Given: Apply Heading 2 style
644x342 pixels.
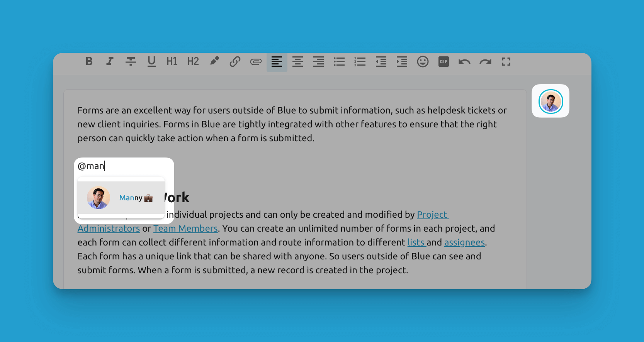Looking at the screenshot, I should pyautogui.click(x=193, y=61).
